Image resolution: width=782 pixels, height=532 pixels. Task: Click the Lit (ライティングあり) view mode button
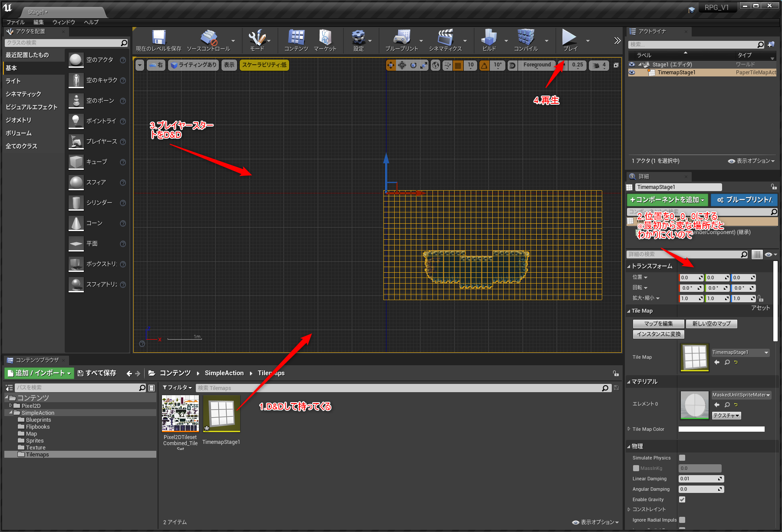point(194,65)
